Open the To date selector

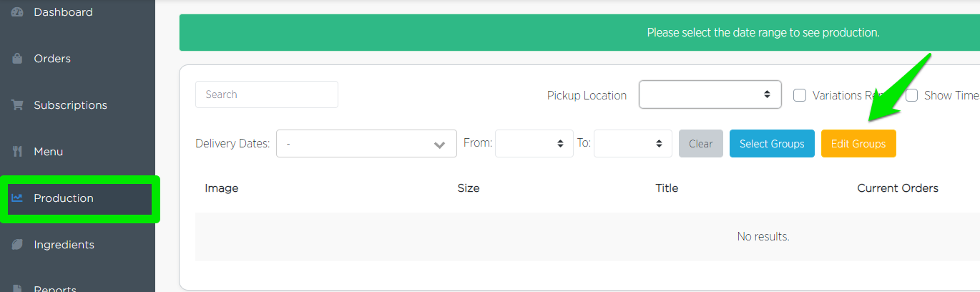(632, 143)
